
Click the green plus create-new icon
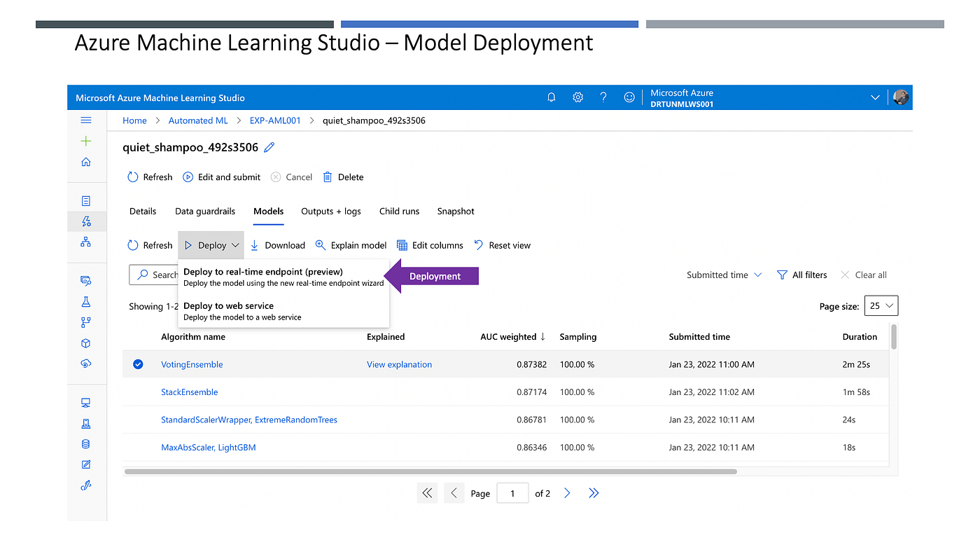click(86, 141)
